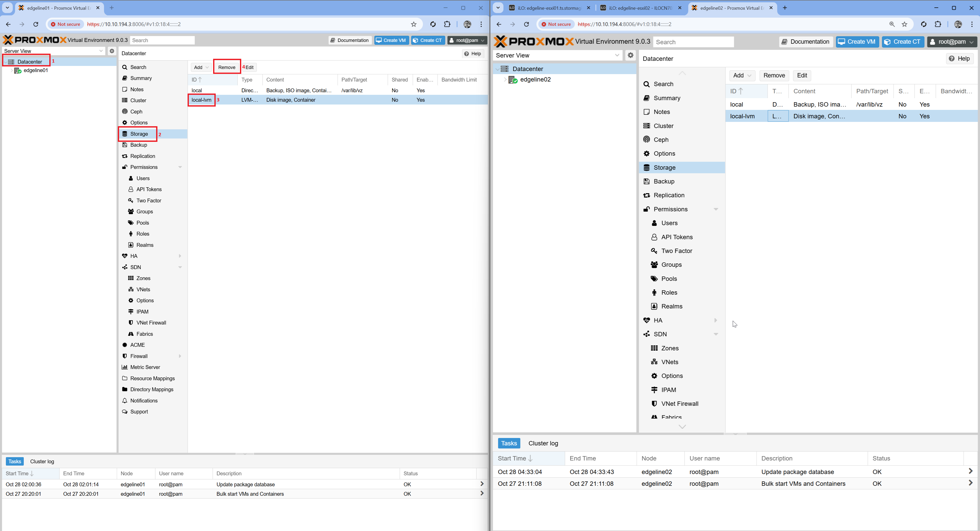Viewport: 980px width, 531px height.
Task: Close the iLO edgeline-esxi01 browser tab
Action: click(x=589, y=8)
